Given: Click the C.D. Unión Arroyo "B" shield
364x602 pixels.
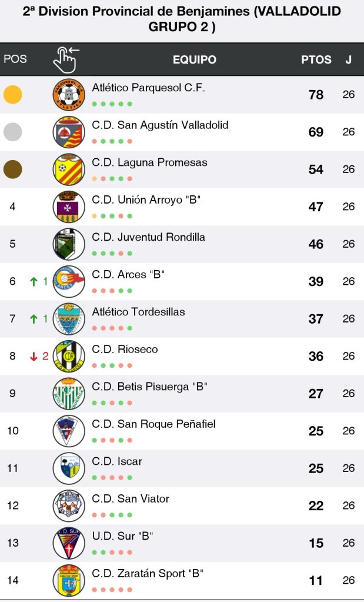Looking at the screenshot, I should click(69, 207).
